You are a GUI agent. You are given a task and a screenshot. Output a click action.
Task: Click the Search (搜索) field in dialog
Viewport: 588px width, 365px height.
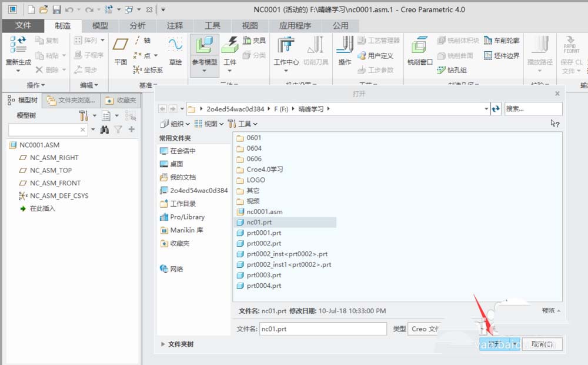[x=533, y=109]
